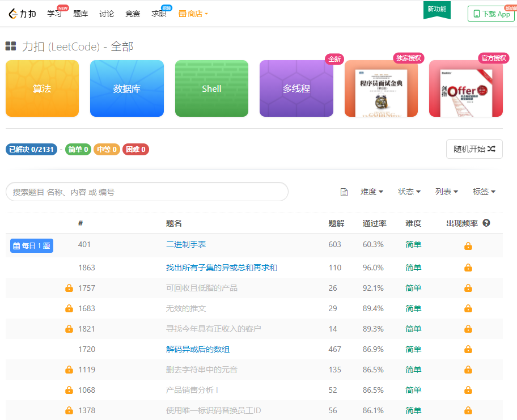This screenshot has height=420, width=517.
Task: Click frequency lock icon in row 1863
Action: pos(468,268)
